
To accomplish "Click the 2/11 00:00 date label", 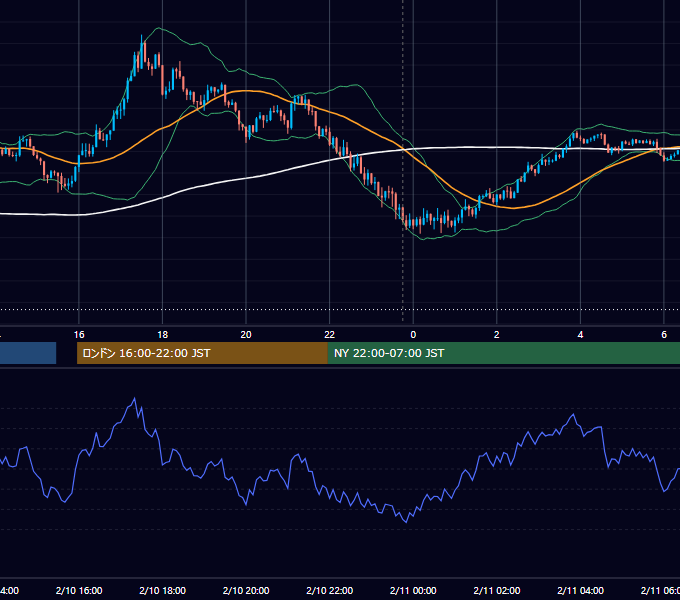I will pos(413,590).
